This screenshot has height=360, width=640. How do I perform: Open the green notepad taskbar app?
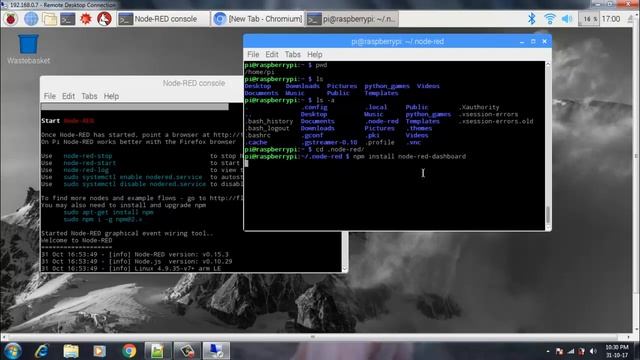(x=158, y=351)
